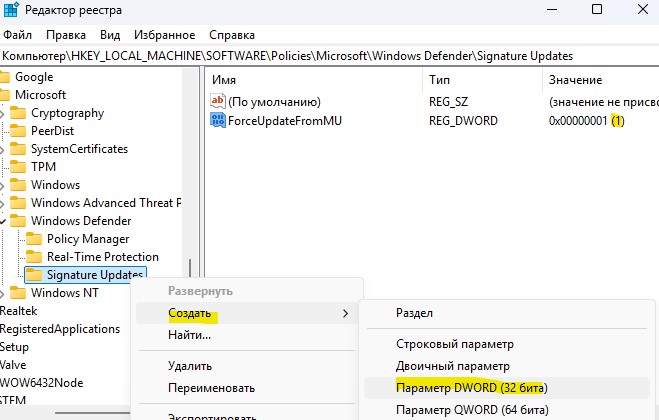Select the Realtek tree item
Image resolution: width=659 pixels, height=420 pixels.
click(18, 311)
